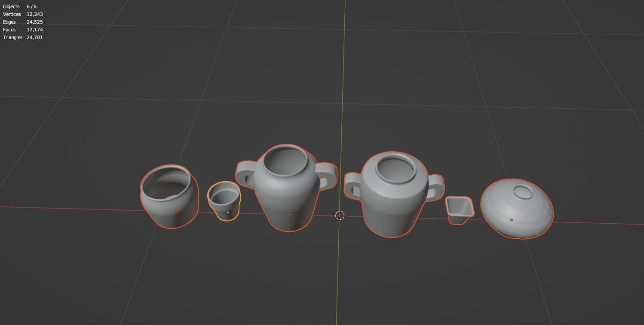Select the small round cup with yellow outline

[224, 201]
